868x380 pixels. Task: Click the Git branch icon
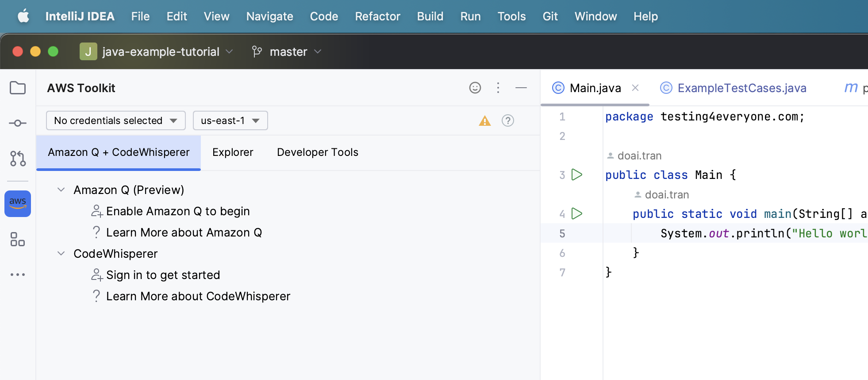pos(257,51)
